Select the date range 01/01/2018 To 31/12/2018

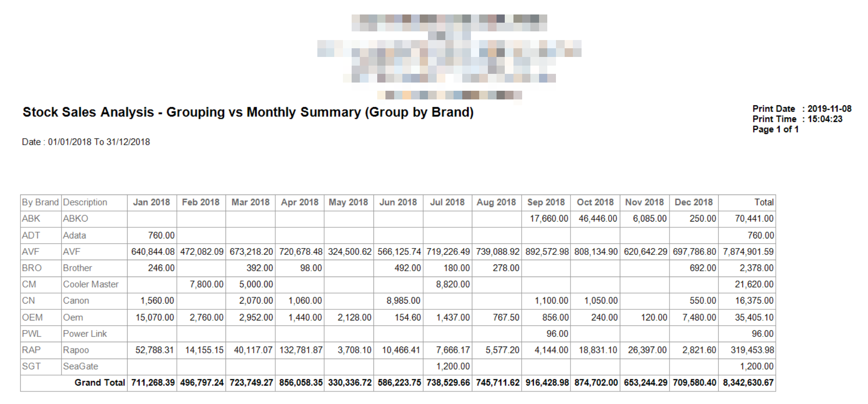pyautogui.click(x=99, y=142)
